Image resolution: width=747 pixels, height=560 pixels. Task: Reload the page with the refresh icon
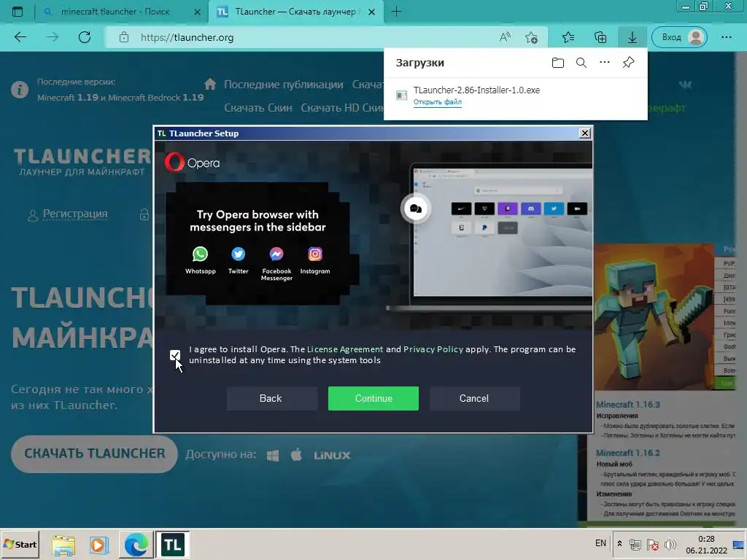[85, 37]
